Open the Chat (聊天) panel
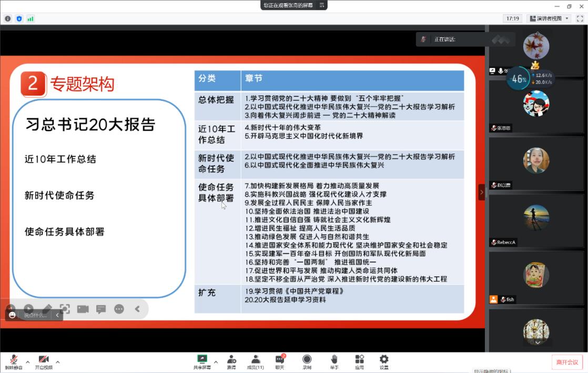Image resolution: width=588 pixels, height=373 pixels. click(280, 361)
